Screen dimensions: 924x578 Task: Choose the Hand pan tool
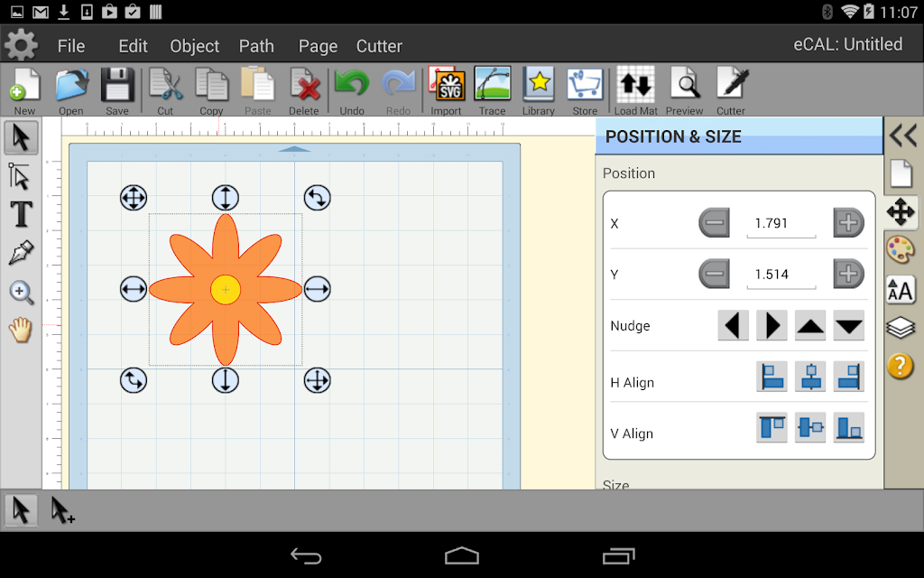click(21, 330)
